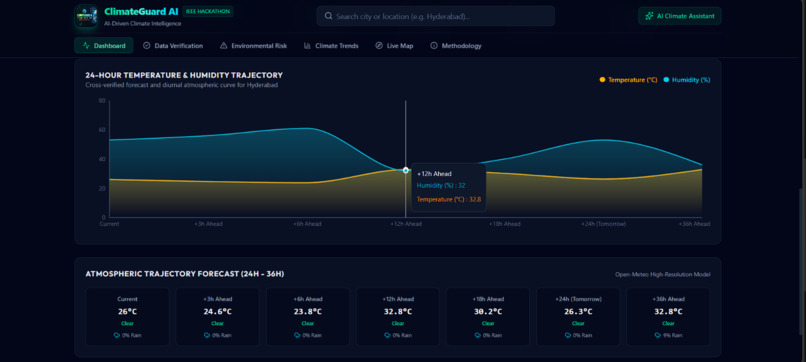Click the 'Atmospheric Trajectory Forecast (24H - 36H)' heading
Image resolution: width=806 pixels, height=362 pixels.
pos(185,274)
